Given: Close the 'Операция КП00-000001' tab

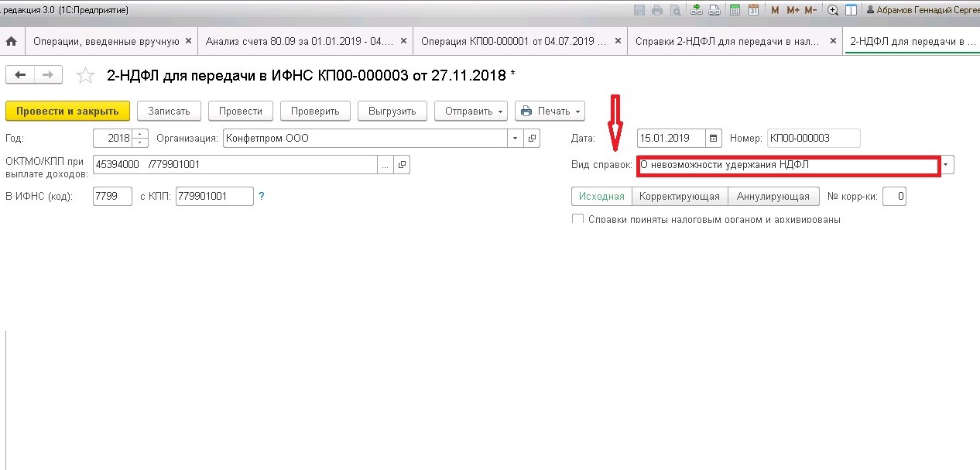Looking at the screenshot, I should coord(617,41).
